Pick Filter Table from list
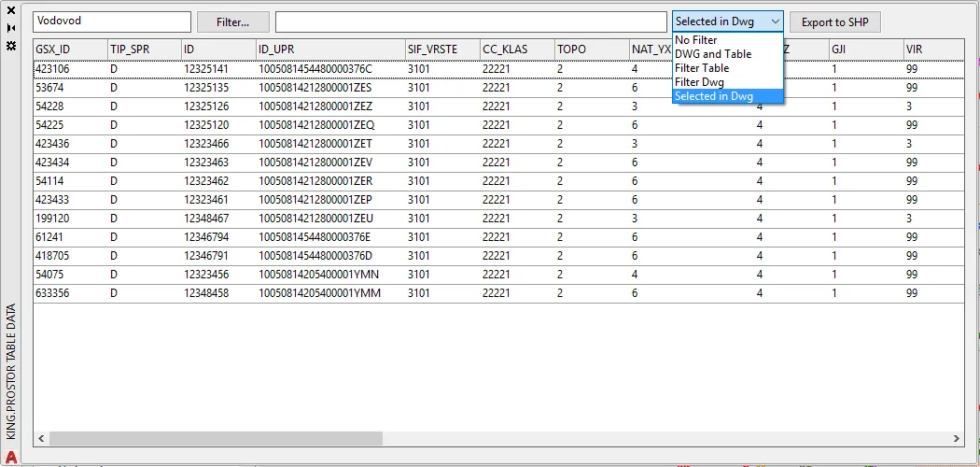The height and width of the screenshot is (467, 980). (702, 68)
